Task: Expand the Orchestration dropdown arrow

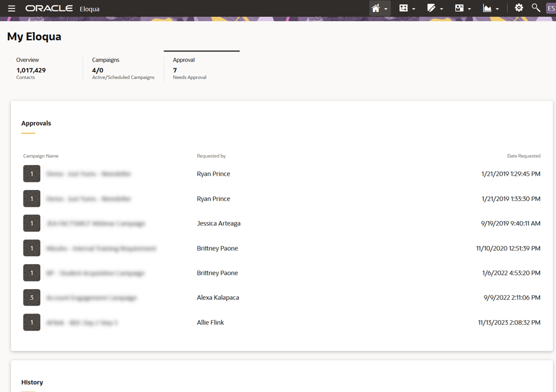Action: [x=413, y=9]
